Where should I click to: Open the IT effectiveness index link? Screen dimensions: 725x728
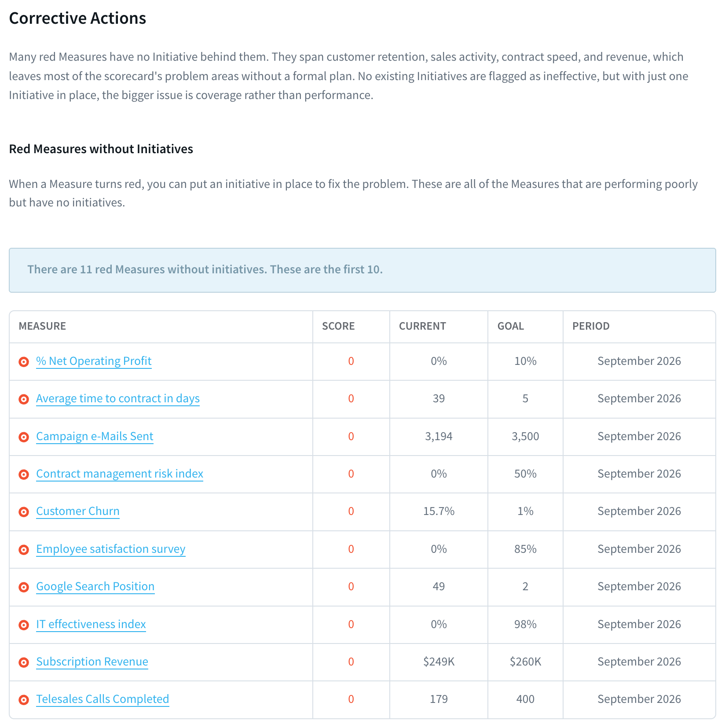pos(91,624)
